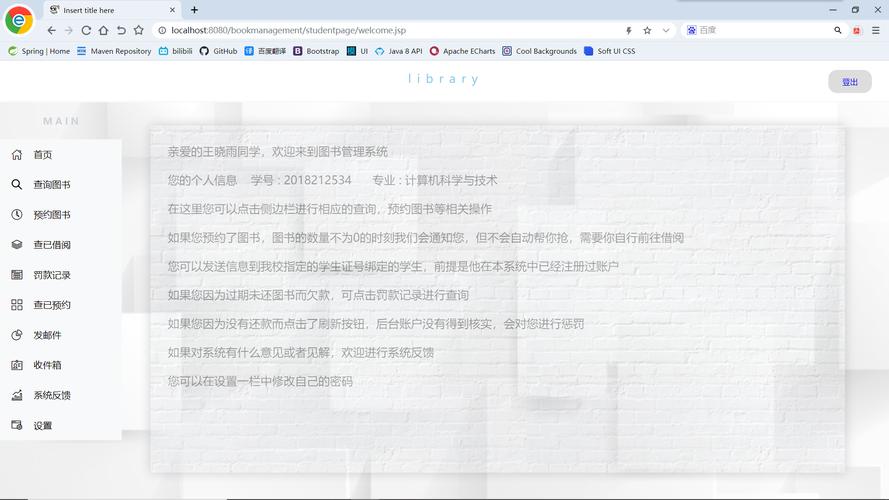
Task: Open 预约图书 sidebar item
Action: point(61,214)
